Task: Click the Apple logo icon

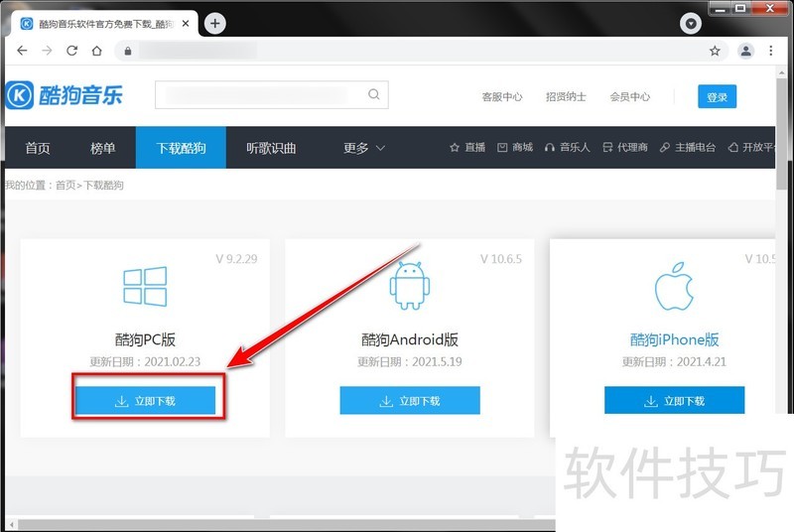Action: click(674, 286)
